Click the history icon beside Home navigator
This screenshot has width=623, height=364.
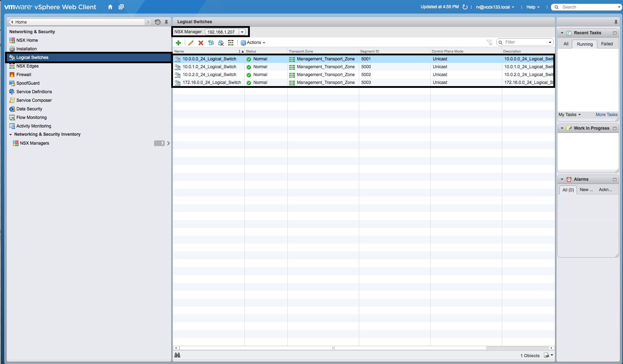click(x=158, y=22)
